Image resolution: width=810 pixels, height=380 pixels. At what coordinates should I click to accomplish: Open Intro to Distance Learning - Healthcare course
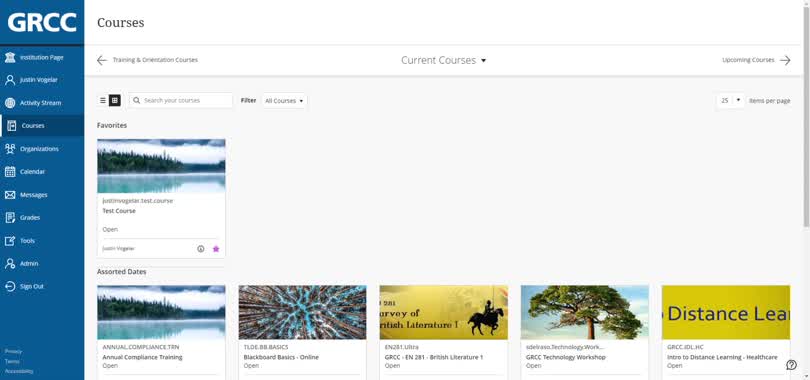click(722, 357)
